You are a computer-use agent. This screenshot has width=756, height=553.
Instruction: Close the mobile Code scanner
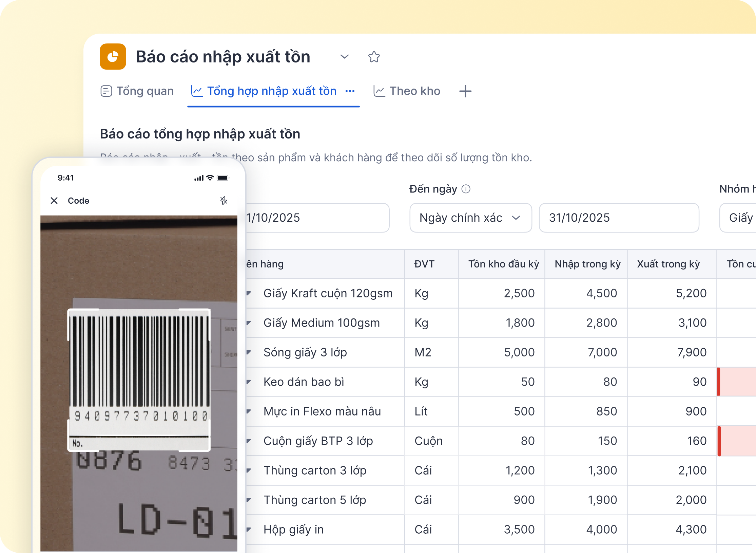pyautogui.click(x=54, y=201)
